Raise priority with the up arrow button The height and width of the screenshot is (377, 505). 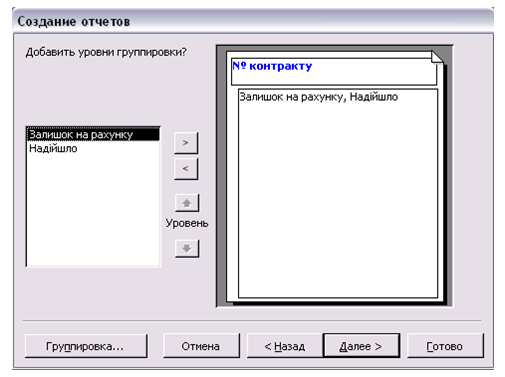[x=187, y=203]
